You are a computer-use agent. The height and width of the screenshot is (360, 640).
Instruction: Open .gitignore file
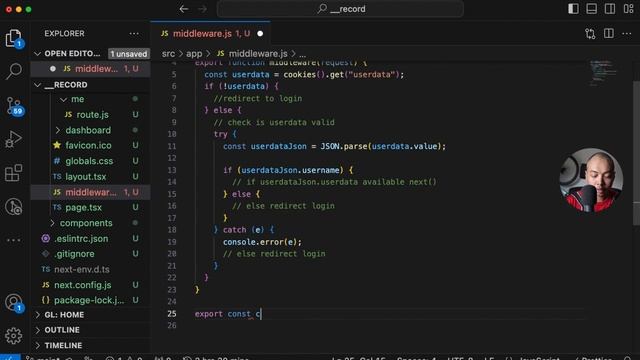(91, 254)
